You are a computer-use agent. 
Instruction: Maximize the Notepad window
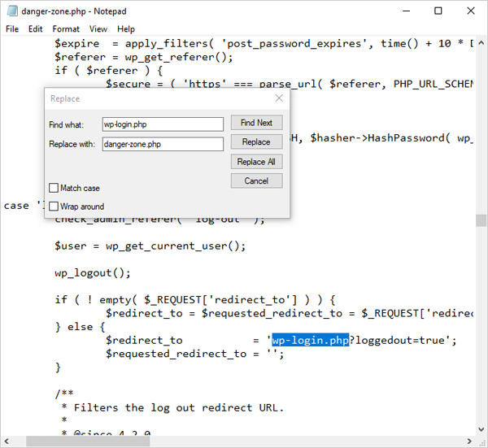pyautogui.click(x=438, y=11)
